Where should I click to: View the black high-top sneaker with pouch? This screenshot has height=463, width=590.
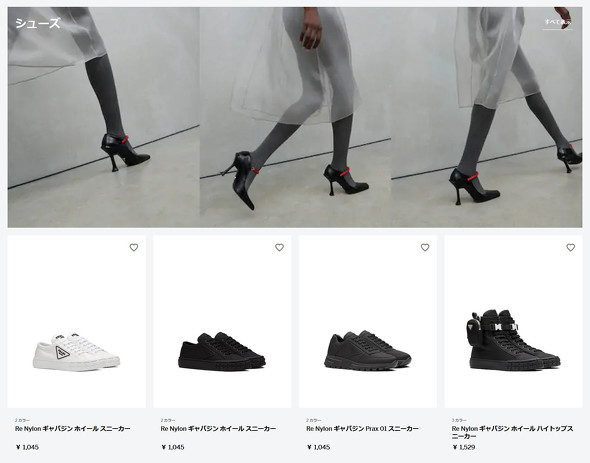click(x=514, y=340)
